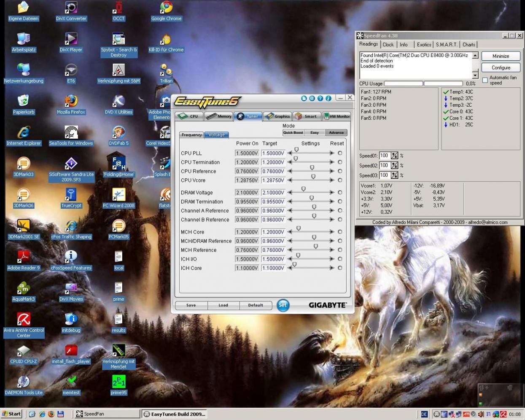Click the CPU Vcore voltage slider handle
Image resolution: width=525 pixels, height=420 pixels.
[313, 177]
